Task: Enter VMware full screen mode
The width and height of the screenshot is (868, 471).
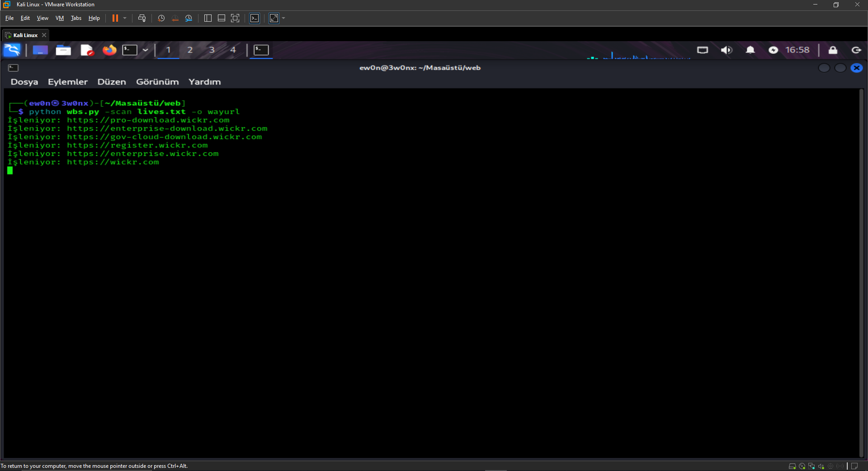Action: coord(235,18)
